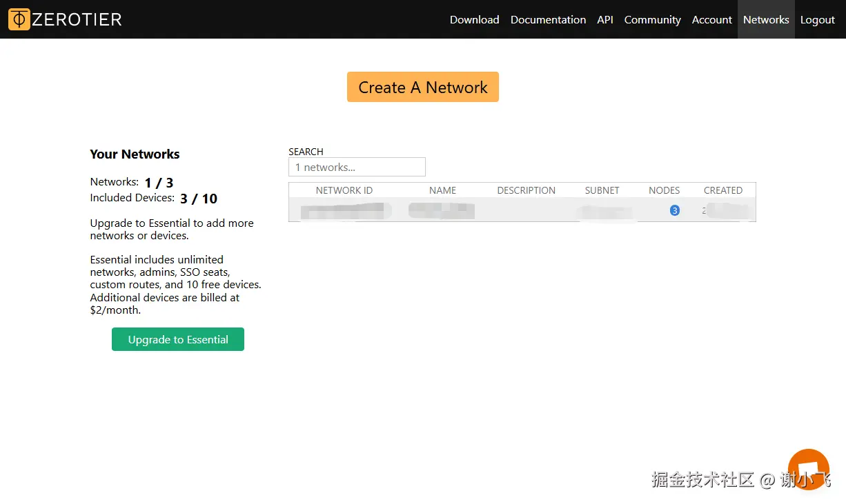Select the Networks tab
The height and width of the screenshot is (504, 846).
(x=766, y=19)
